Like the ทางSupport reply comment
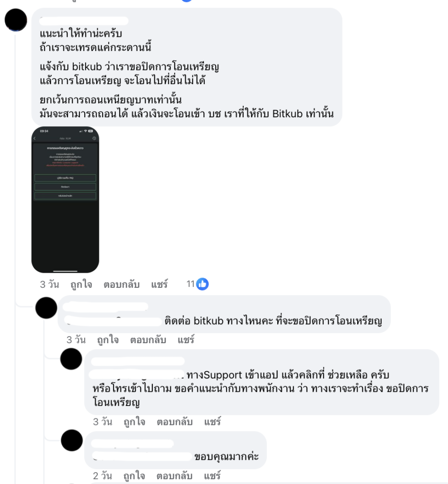 (134, 422)
